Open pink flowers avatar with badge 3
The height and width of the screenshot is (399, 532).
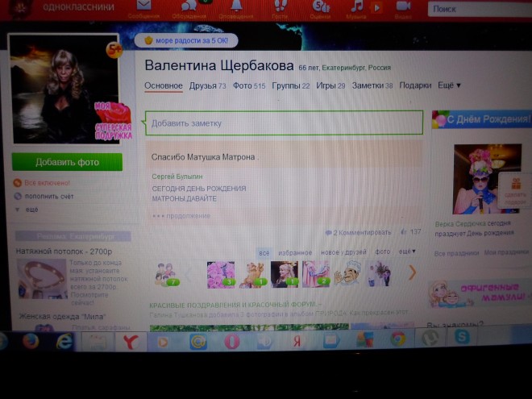pos(221,275)
